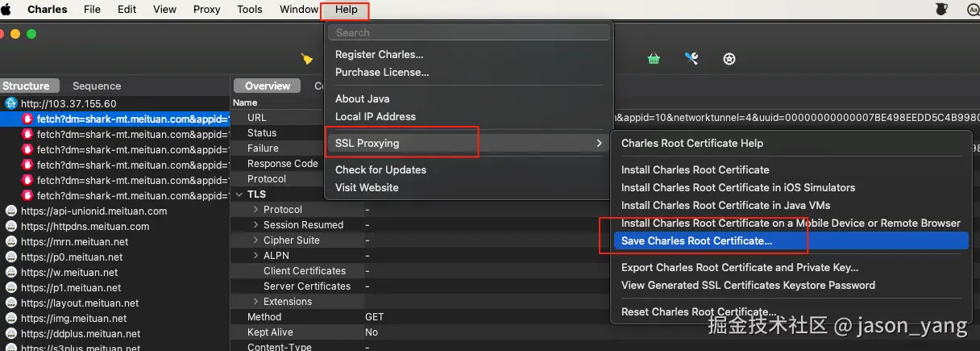Viewport: 980px width, 351px height.
Task: Click the jug icon in the menu bar
Action: pos(941,10)
